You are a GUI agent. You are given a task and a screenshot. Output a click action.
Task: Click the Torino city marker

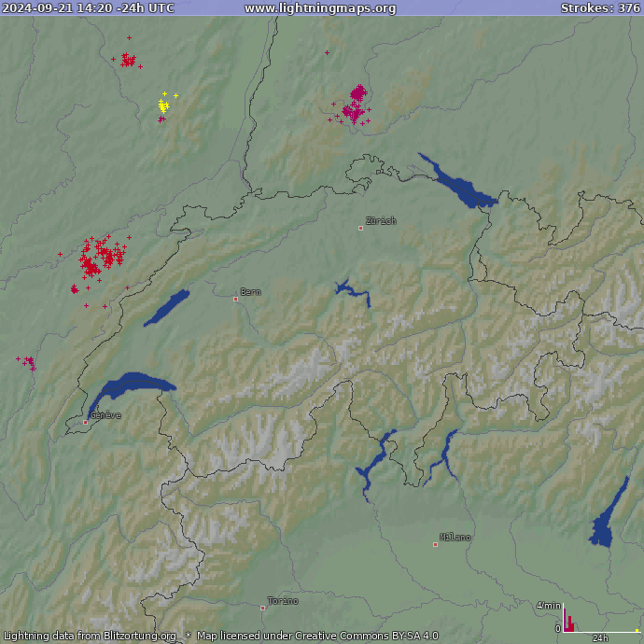tap(263, 608)
